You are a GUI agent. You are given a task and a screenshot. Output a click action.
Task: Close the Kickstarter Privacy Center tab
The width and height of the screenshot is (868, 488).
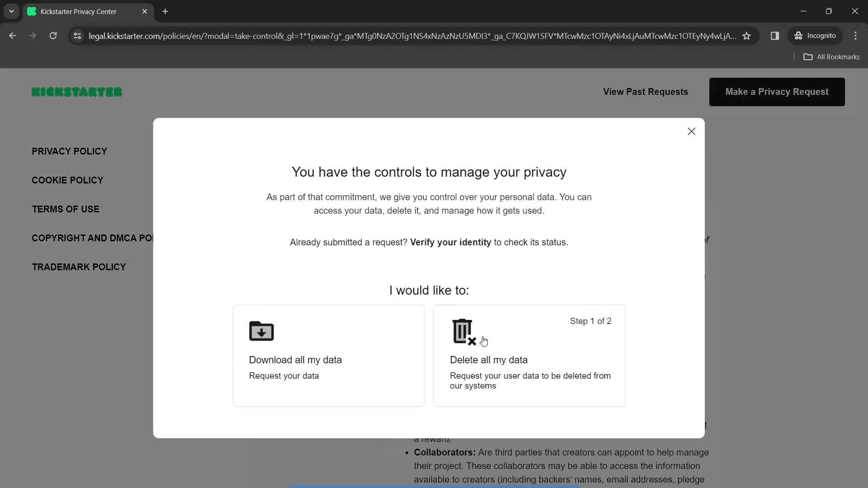[x=145, y=11]
